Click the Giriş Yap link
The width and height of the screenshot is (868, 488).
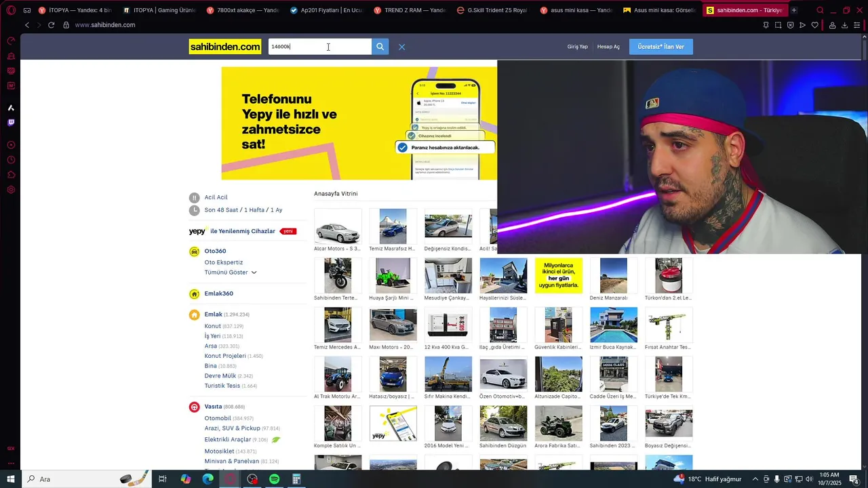[x=578, y=47]
